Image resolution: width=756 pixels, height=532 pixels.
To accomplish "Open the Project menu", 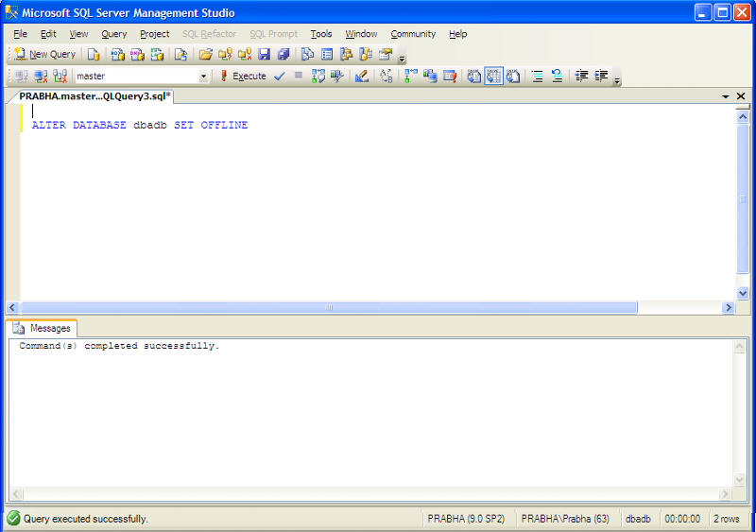I will tap(154, 34).
